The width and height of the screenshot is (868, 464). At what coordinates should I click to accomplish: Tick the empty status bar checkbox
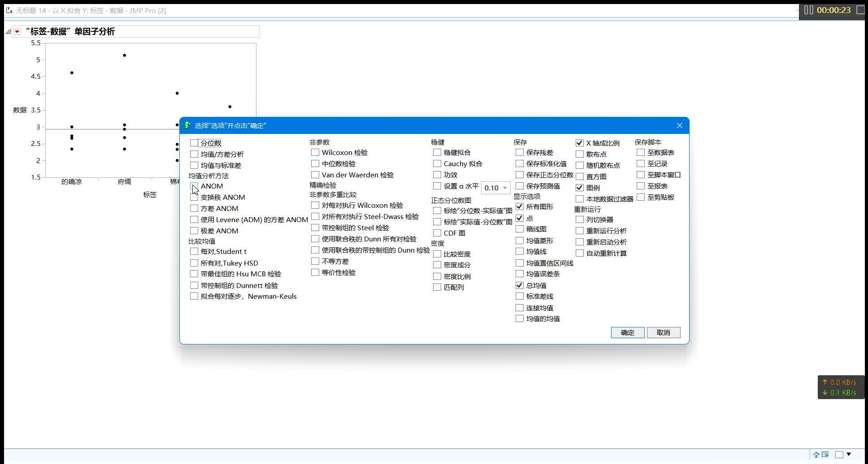pos(839,455)
